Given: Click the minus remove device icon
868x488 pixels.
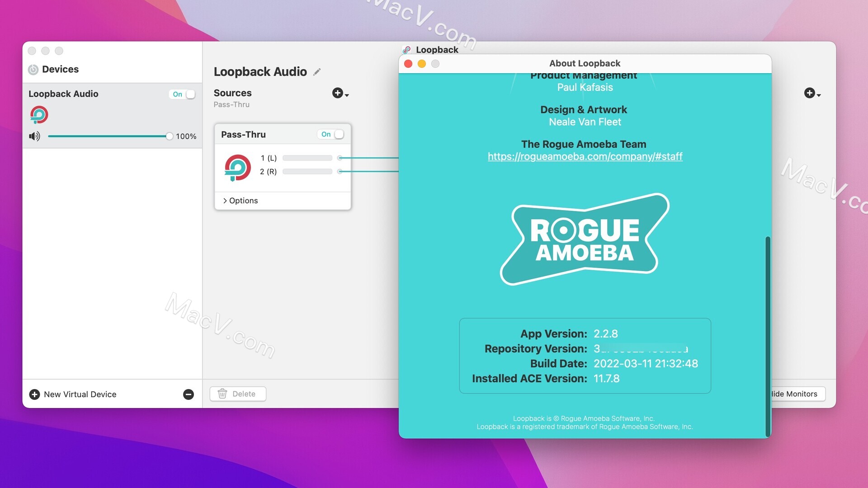Looking at the screenshot, I should tap(189, 394).
